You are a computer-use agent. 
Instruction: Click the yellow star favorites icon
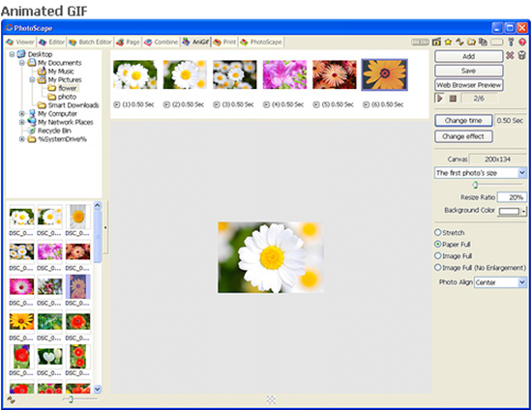pyautogui.click(x=448, y=42)
